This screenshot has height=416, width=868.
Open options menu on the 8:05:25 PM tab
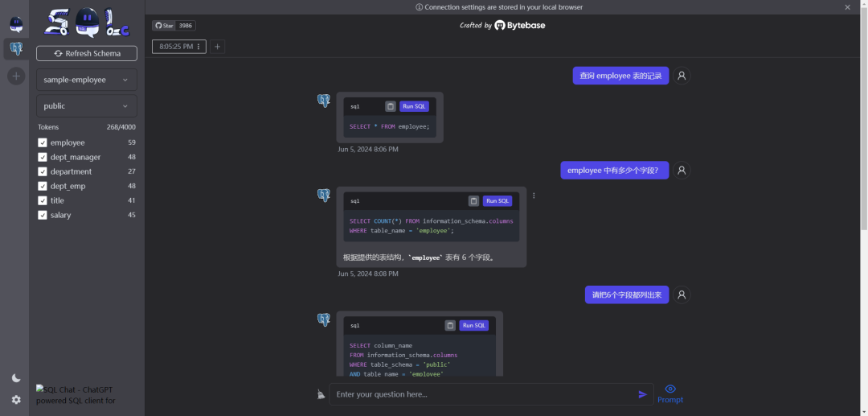[199, 47]
